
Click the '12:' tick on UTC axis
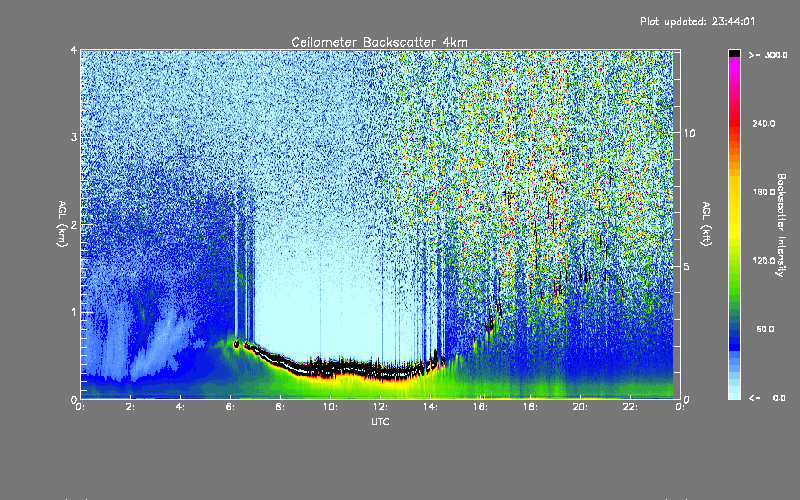(380, 407)
